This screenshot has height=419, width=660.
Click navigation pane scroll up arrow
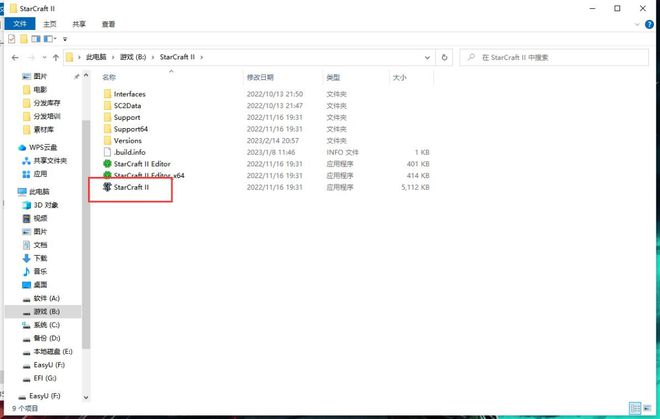click(x=86, y=75)
